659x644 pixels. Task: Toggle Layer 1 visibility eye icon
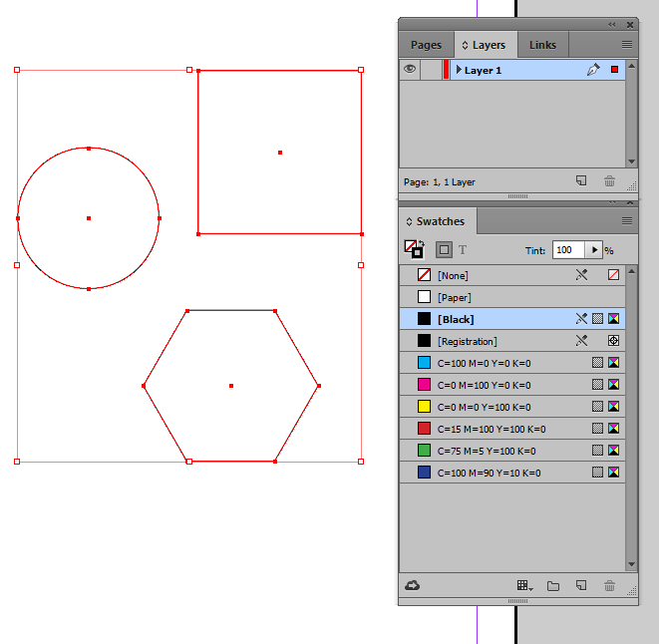click(410, 69)
